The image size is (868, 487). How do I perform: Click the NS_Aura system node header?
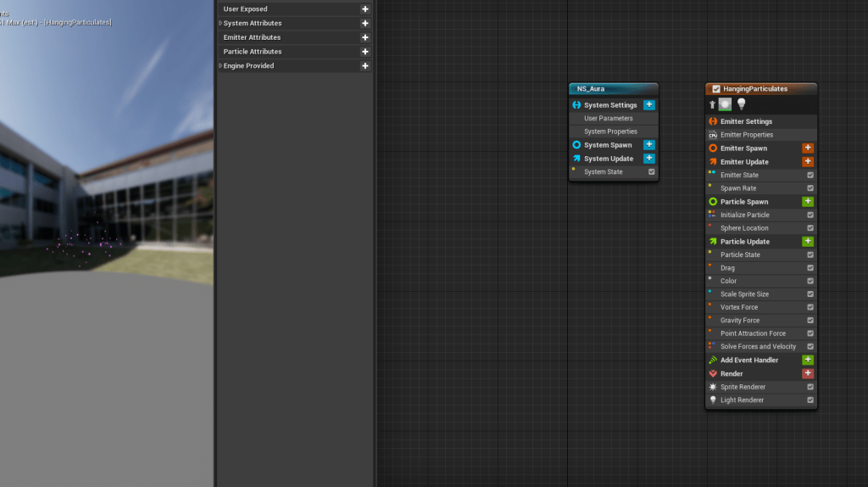click(x=613, y=88)
